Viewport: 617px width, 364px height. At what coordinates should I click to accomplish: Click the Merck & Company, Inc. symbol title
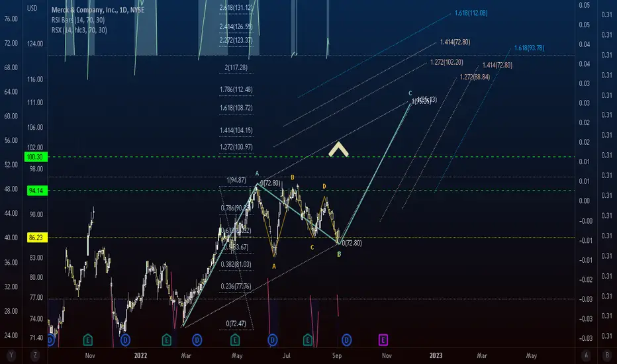click(x=97, y=10)
